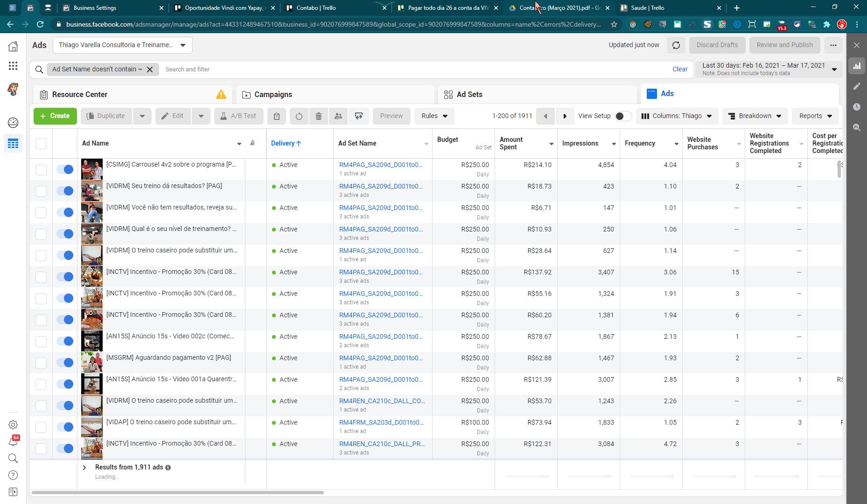Click the trash delete icon in toolbar
This screenshot has height=504, width=867.
pos(319,116)
